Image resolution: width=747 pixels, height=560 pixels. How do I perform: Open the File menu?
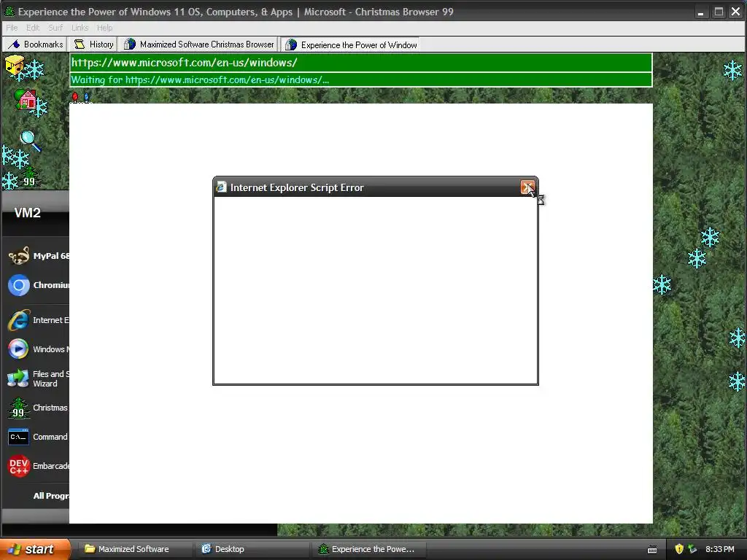(x=12, y=28)
